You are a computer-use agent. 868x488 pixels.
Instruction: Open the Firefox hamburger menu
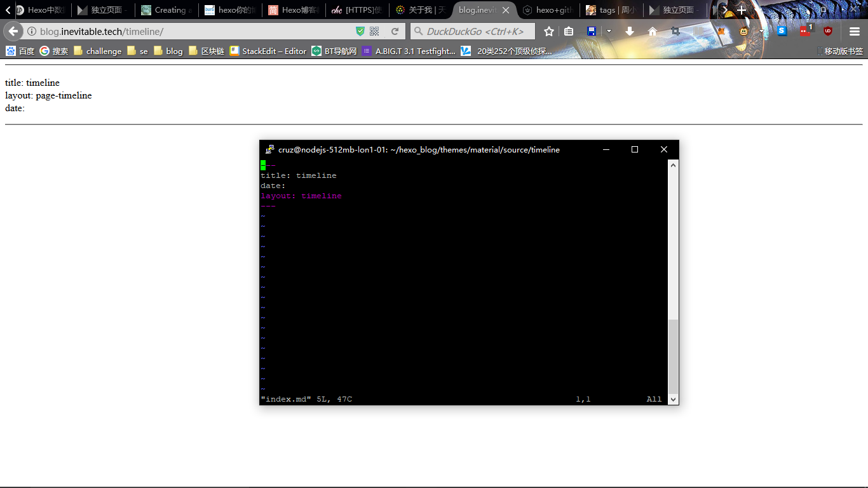pos(855,30)
